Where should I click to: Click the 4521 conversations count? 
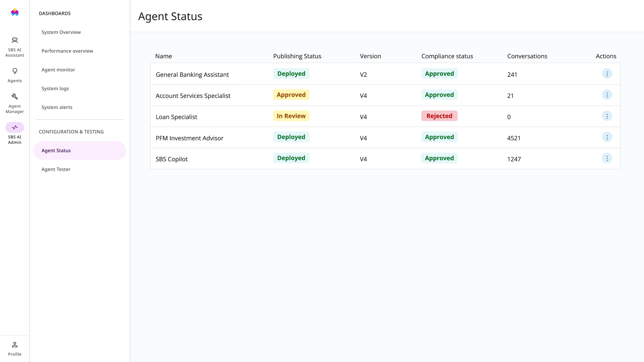coord(514,138)
